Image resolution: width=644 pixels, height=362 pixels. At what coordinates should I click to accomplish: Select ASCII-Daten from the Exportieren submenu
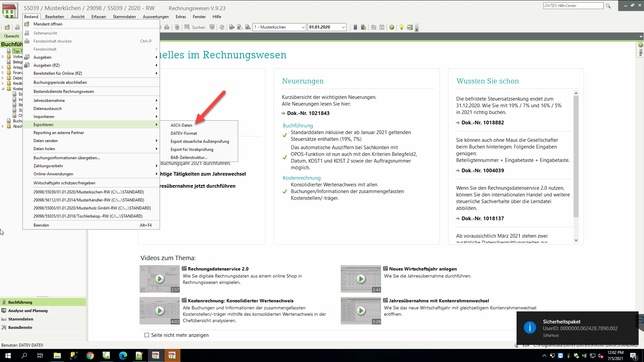click(x=181, y=125)
